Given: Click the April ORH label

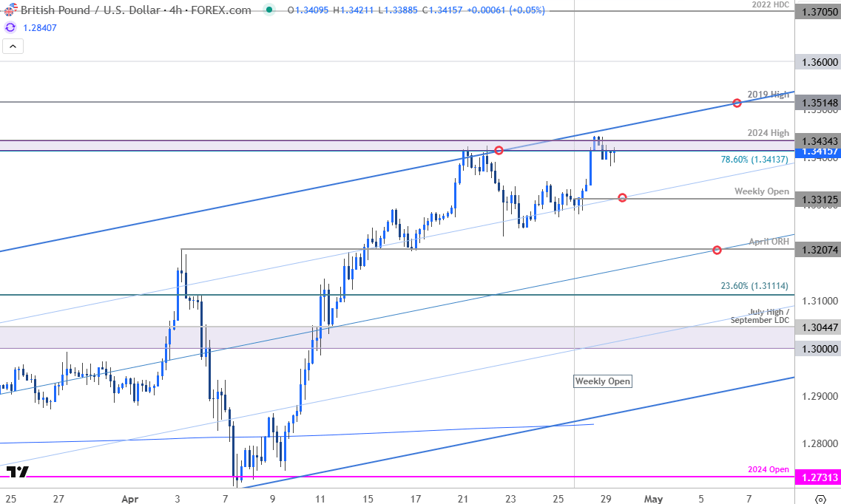Looking at the screenshot, I should click(x=769, y=242).
